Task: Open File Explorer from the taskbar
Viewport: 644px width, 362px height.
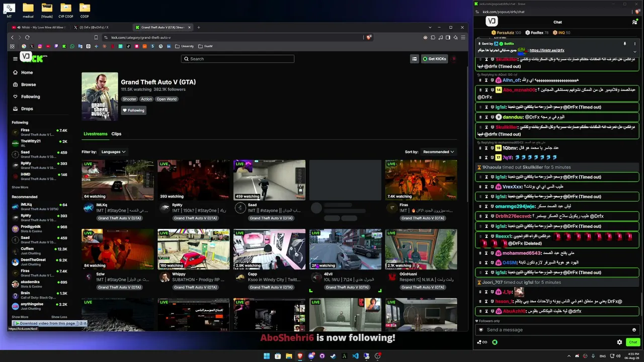Action: (x=289, y=356)
